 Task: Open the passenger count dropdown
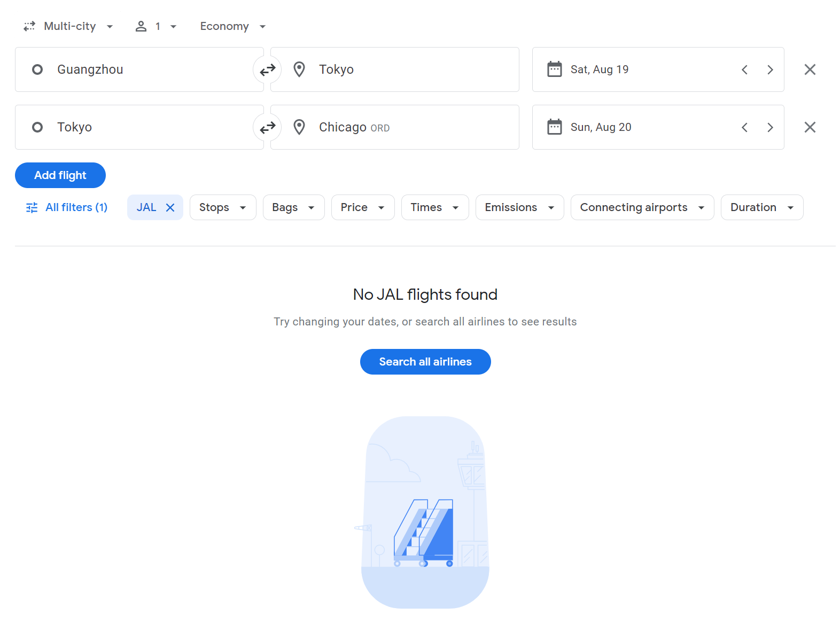pyautogui.click(x=156, y=26)
